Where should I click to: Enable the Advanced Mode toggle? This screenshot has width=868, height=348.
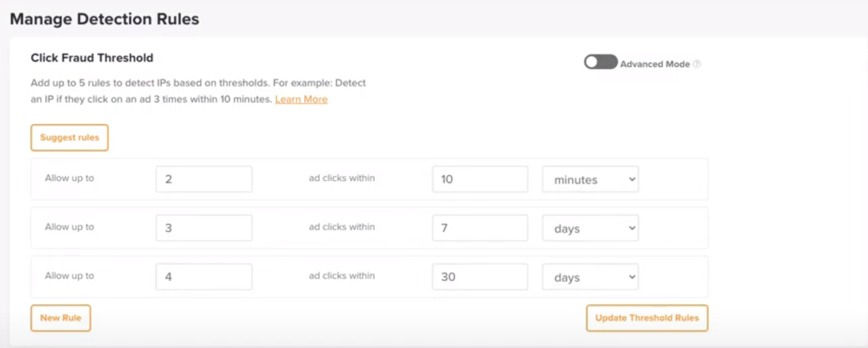click(600, 62)
